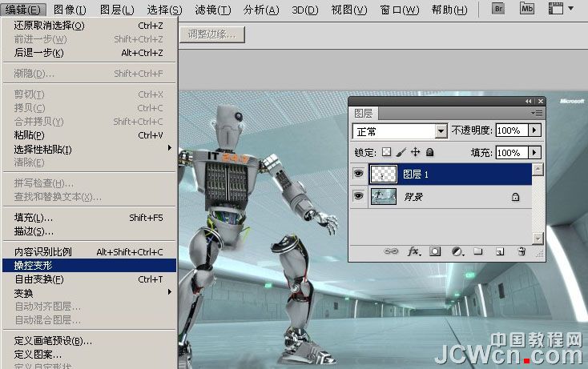Choose 描边(S)... menu entry
The image size is (588, 369).
[x=89, y=231]
